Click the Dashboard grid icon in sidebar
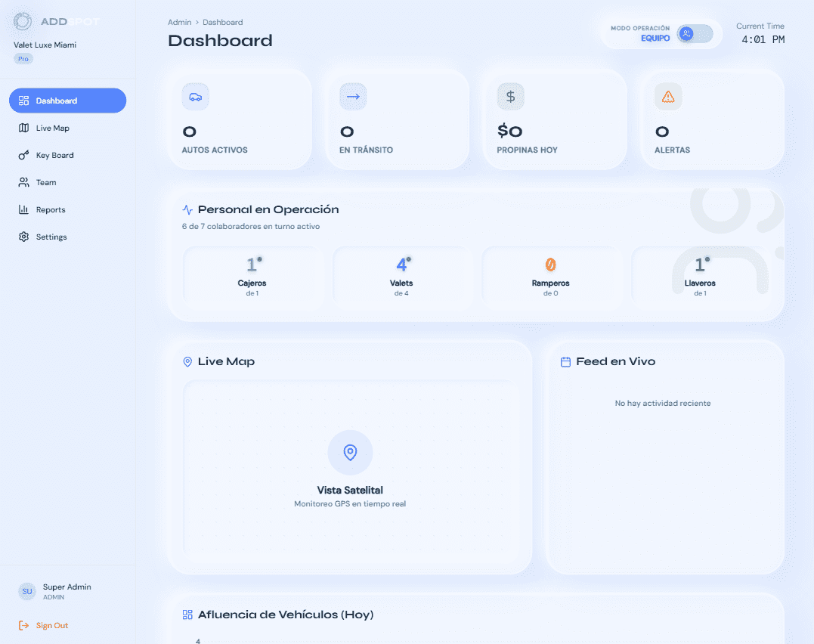 23,101
